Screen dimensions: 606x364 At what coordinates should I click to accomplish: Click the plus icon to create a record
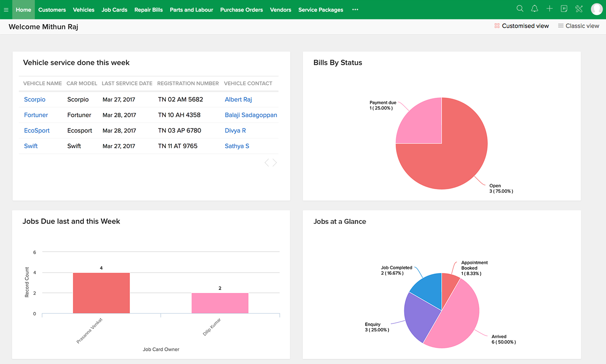click(549, 8)
